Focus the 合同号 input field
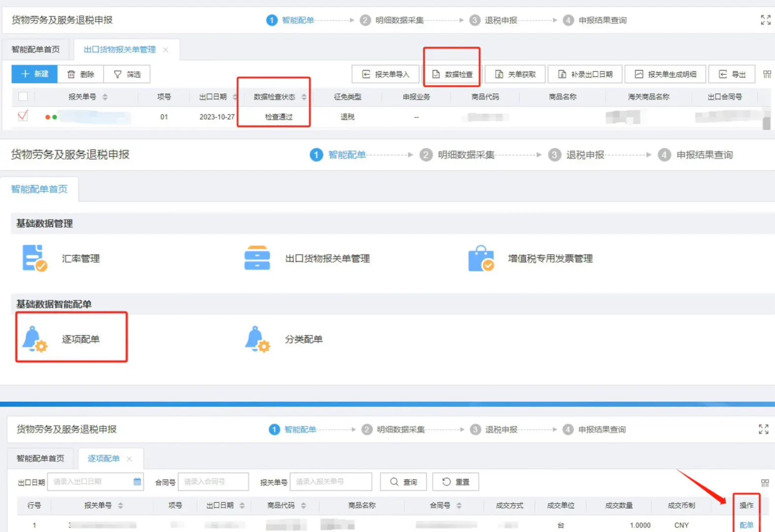 point(213,482)
